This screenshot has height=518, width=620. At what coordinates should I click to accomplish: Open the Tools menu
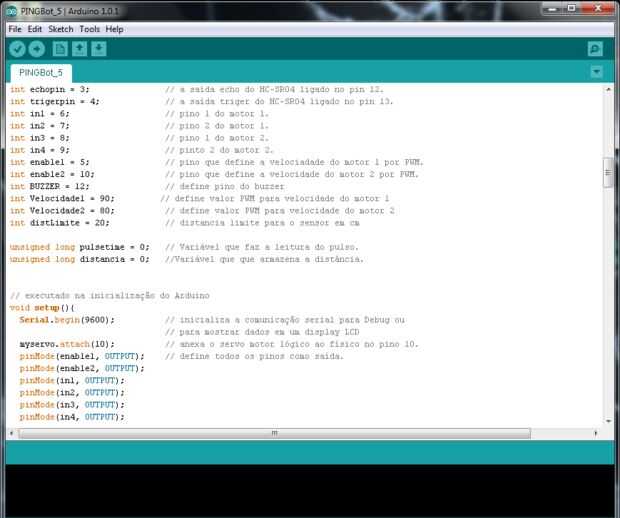tap(89, 29)
